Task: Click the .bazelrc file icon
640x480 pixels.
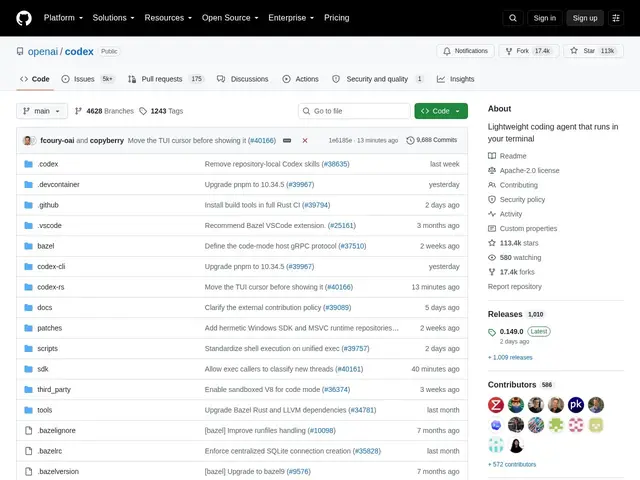Action: coord(28,451)
